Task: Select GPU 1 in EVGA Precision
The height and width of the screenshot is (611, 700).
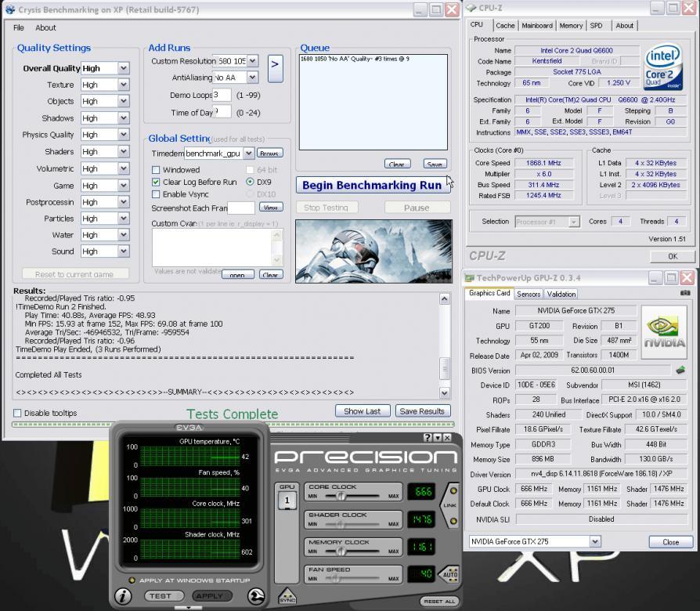Action: tap(287, 501)
